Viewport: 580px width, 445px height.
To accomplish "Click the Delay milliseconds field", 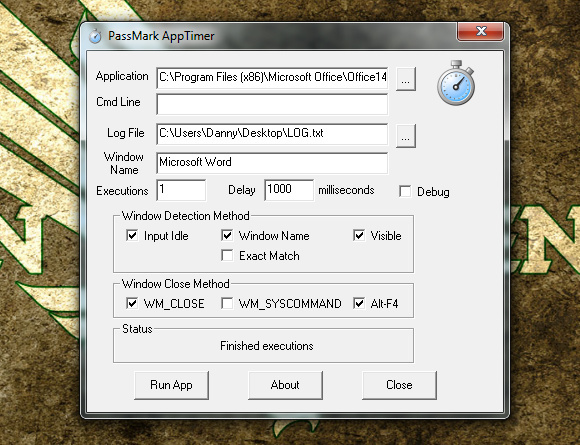I will point(289,190).
